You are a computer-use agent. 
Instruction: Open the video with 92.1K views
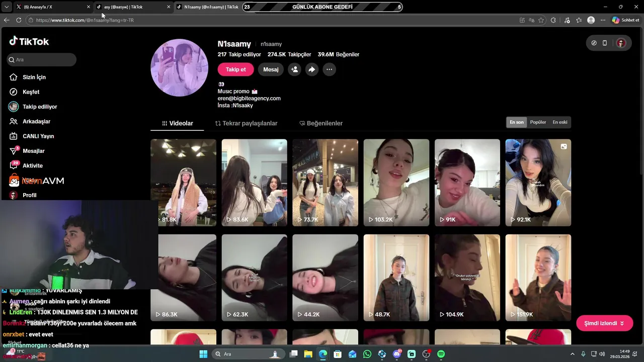click(538, 183)
